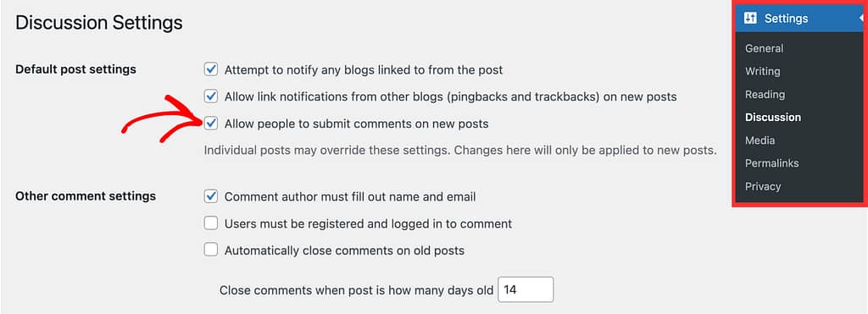Toggle Allow link notifications from other blogs
This screenshot has width=868, height=314.
tap(211, 96)
